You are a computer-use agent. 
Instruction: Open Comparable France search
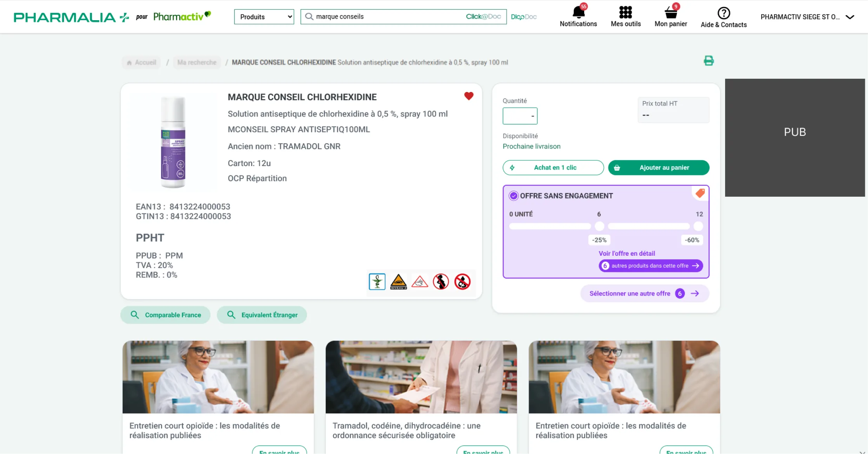point(165,315)
